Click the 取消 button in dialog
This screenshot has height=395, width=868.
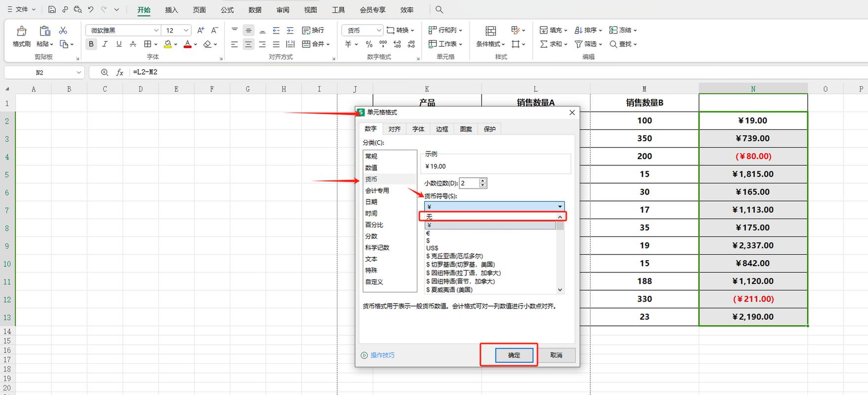[x=556, y=355]
